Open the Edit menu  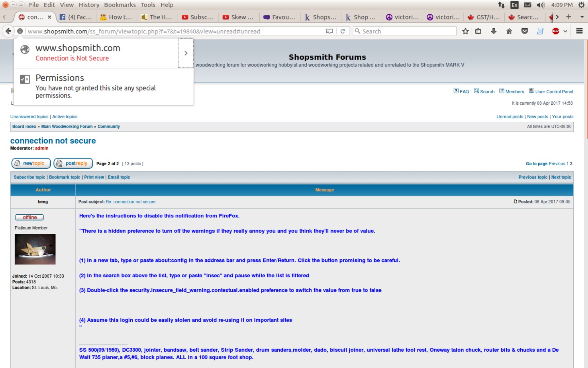tap(49, 5)
